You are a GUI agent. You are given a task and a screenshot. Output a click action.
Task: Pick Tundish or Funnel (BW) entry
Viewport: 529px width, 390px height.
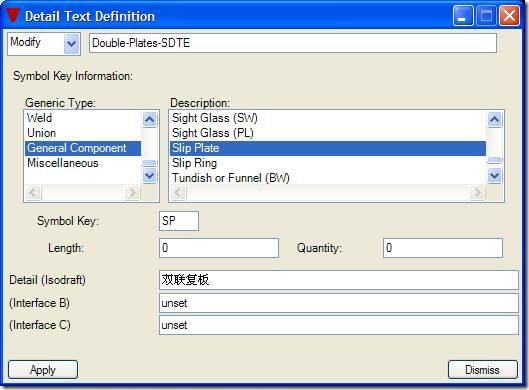click(x=328, y=178)
